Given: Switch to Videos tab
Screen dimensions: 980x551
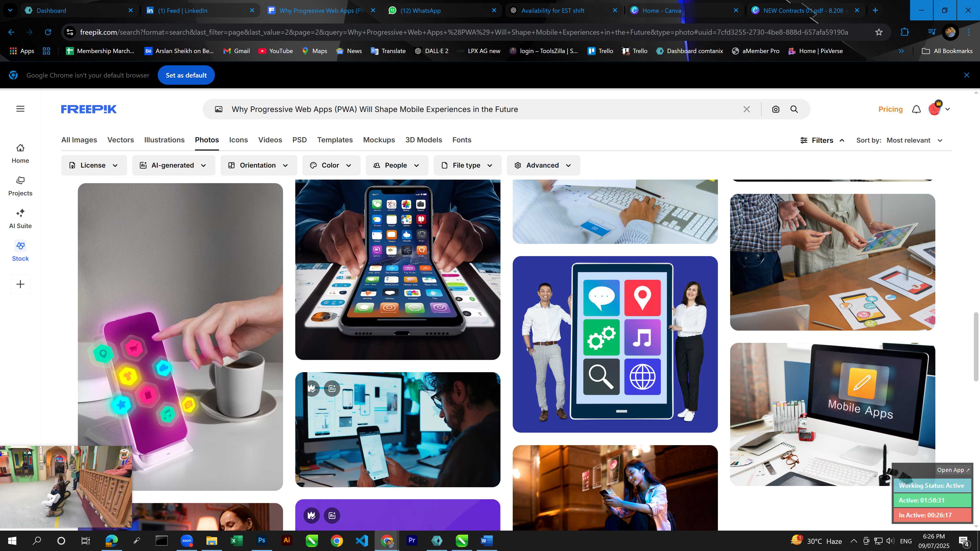Looking at the screenshot, I should click(x=270, y=140).
